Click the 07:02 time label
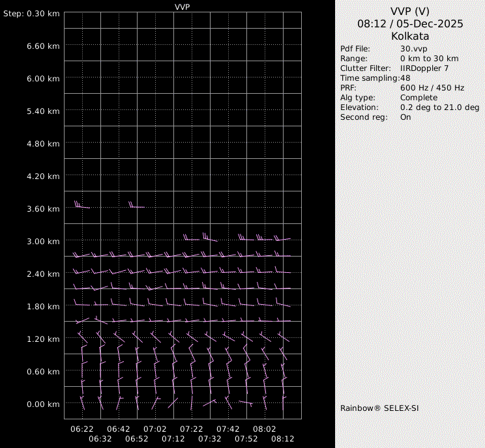The height and width of the screenshot is (448, 485). click(x=155, y=429)
